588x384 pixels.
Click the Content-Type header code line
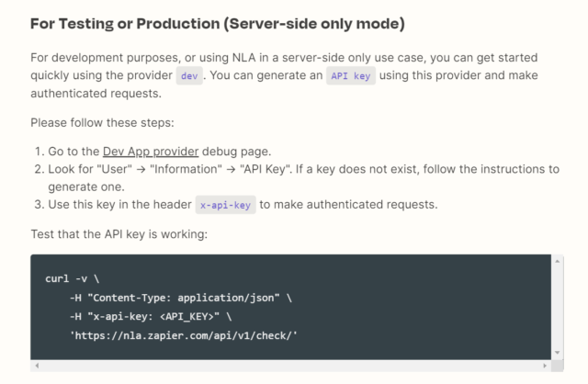[181, 298]
